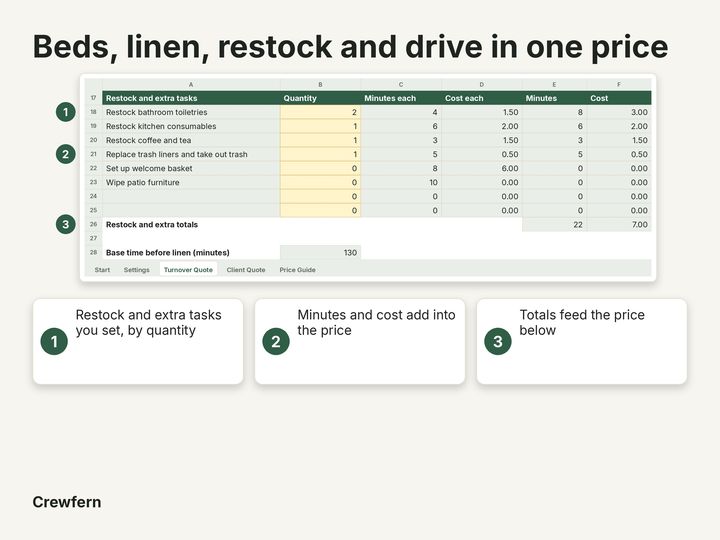The image size is (720, 540).
Task: Select the quantity cell in empty row 24
Action: pos(321,197)
